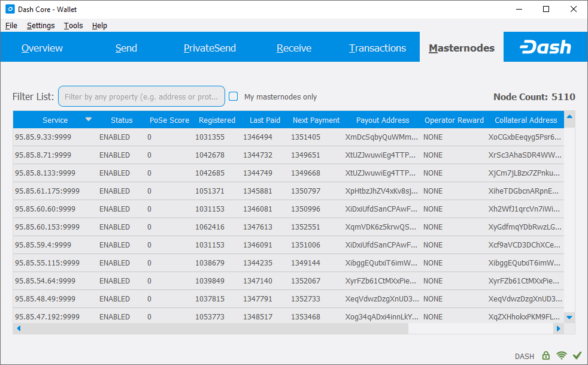
Task: Close the Dash Core window
Action: tap(574, 9)
